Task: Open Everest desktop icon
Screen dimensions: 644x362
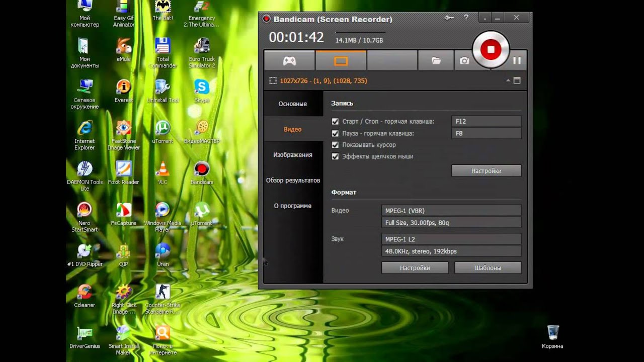Action: (x=124, y=91)
